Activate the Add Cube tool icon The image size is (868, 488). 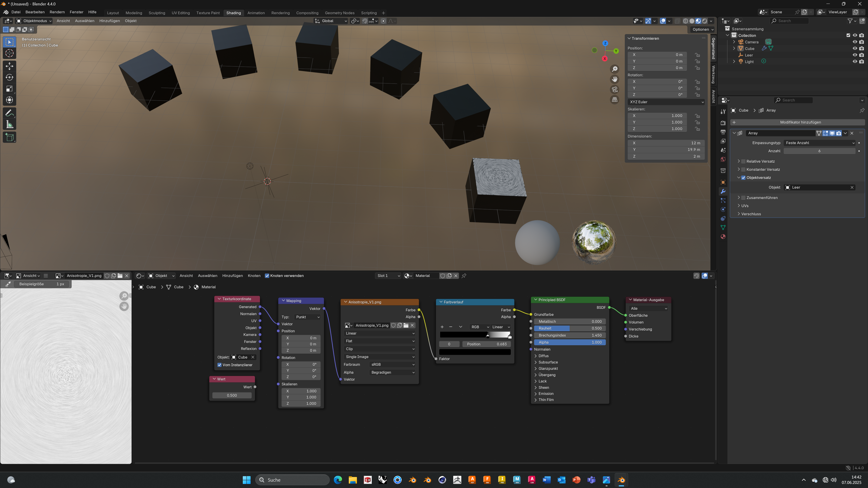pos(9,137)
